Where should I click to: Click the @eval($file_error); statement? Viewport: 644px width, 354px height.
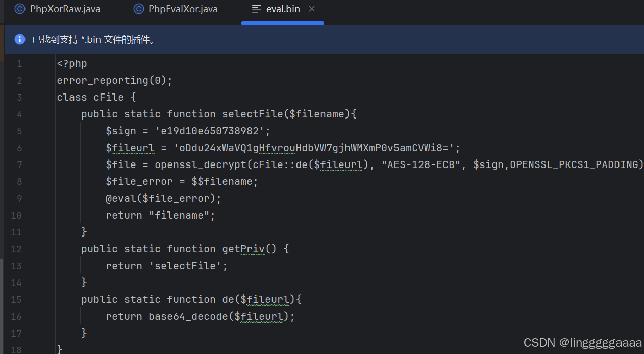coord(164,199)
